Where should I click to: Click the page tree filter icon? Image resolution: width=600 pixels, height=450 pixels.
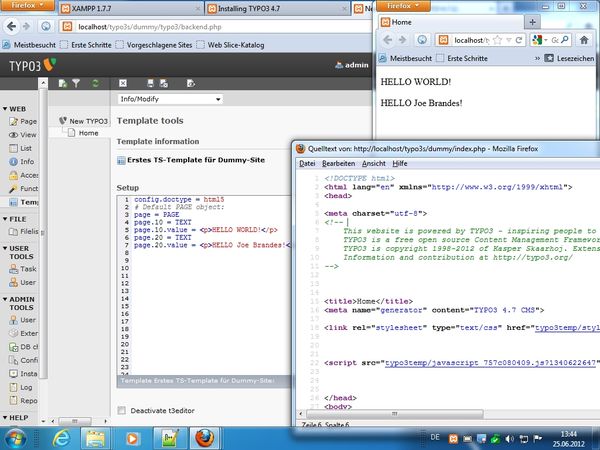click(77, 84)
